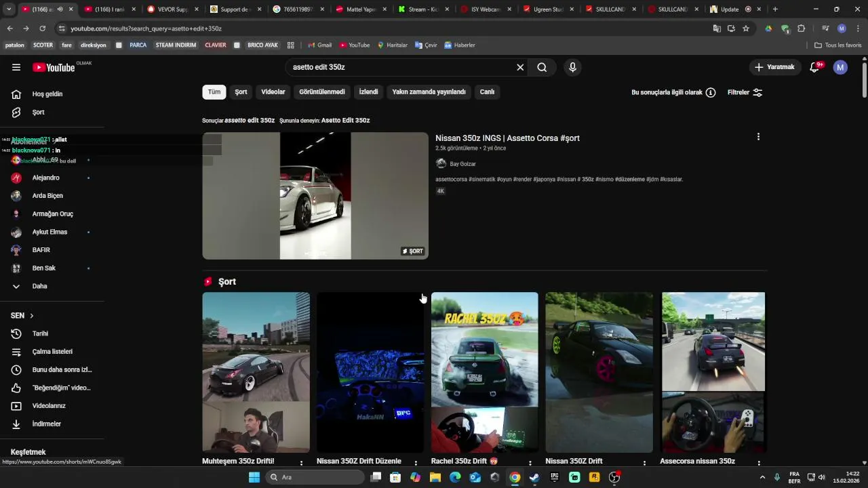Click the magnifier search button

pyautogui.click(x=542, y=67)
